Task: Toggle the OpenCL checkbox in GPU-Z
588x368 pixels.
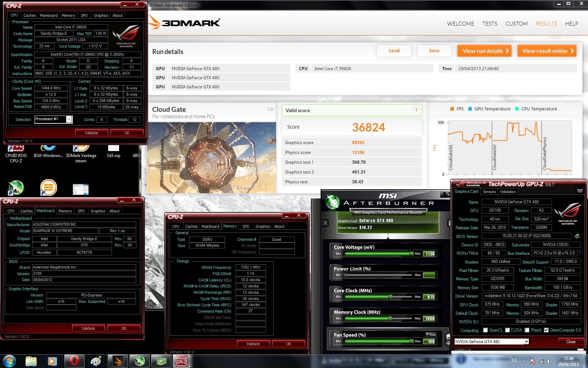Action: (x=485, y=330)
